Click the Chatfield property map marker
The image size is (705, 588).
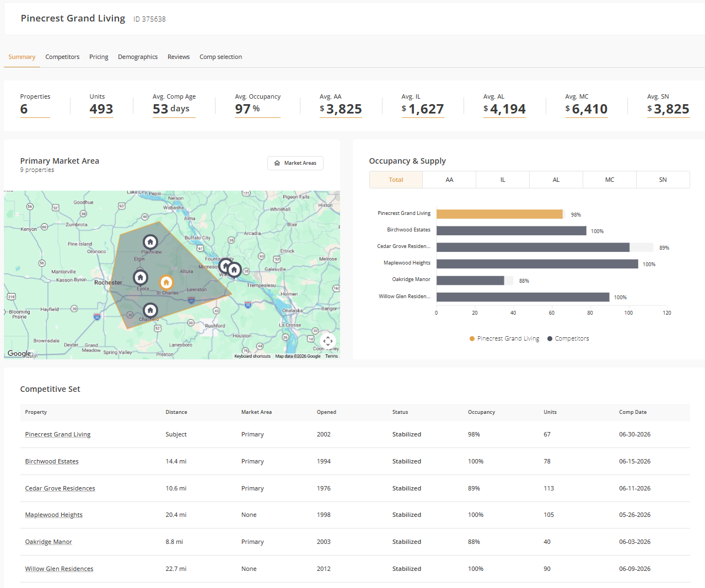tap(150, 310)
